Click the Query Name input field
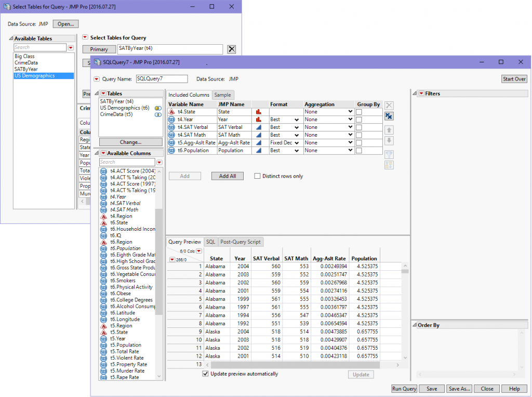Viewport: 532px width, 397px height. pos(161,79)
